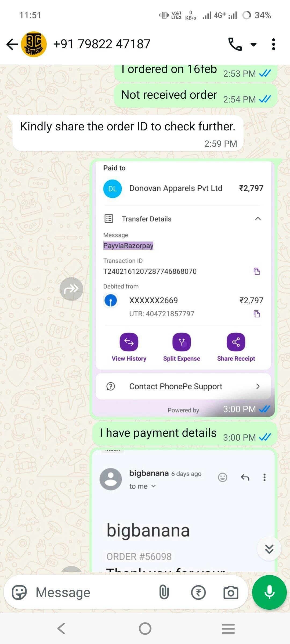
Task: Tap the green microphone voice button
Action: (269, 592)
